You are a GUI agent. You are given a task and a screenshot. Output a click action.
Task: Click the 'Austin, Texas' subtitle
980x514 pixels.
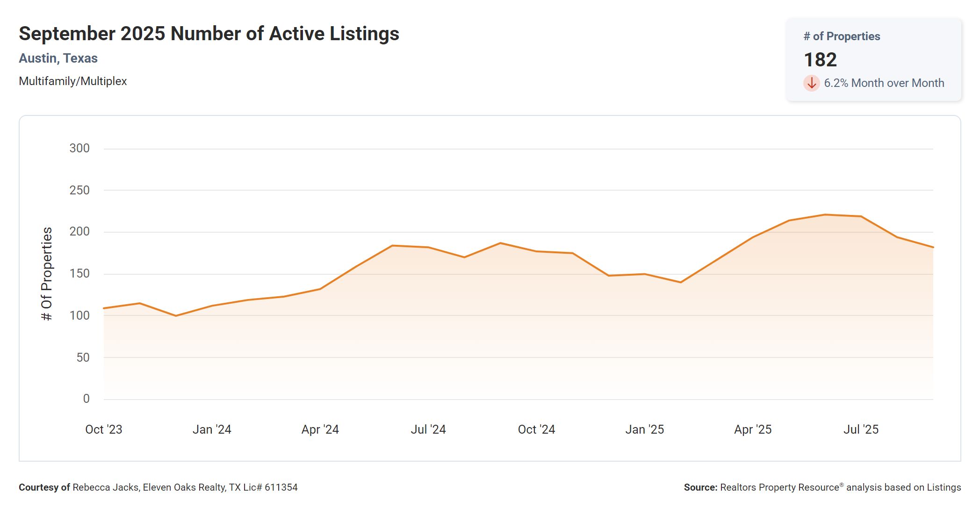pos(58,58)
